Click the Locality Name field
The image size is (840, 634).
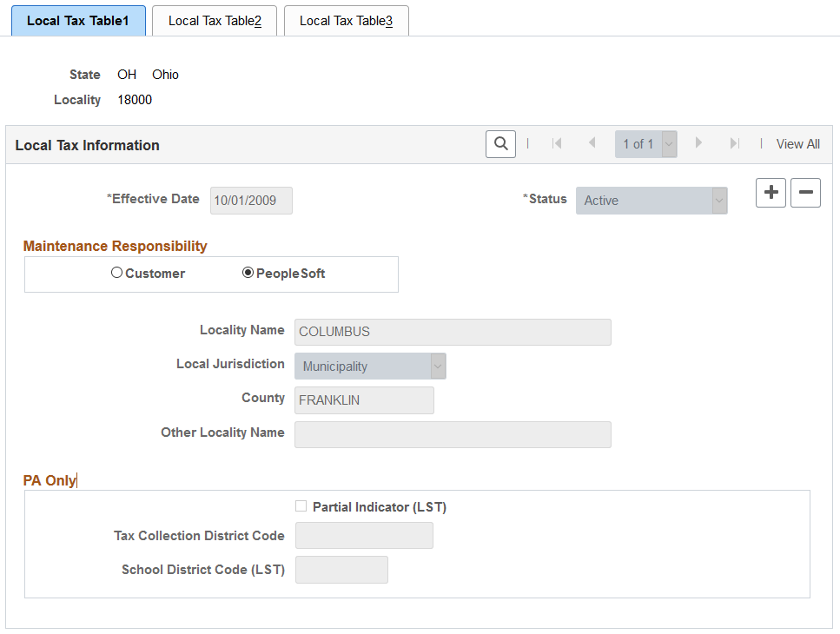click(453, 332)
